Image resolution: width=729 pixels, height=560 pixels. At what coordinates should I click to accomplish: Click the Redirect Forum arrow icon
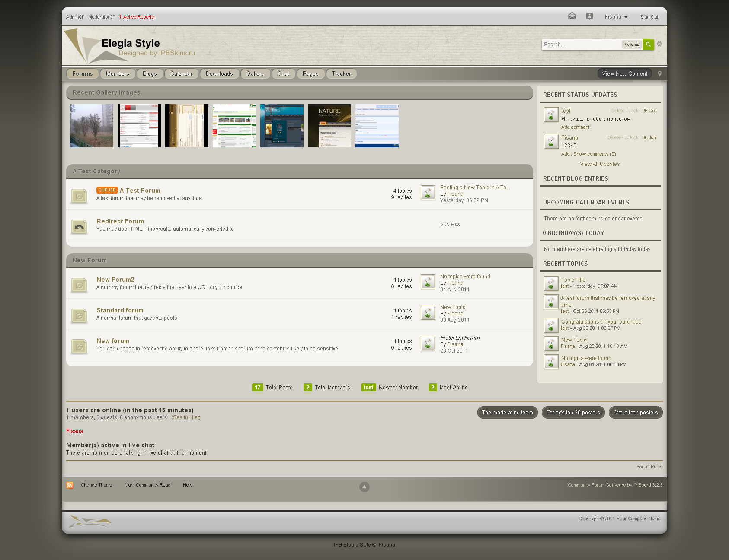coord(79,226)
